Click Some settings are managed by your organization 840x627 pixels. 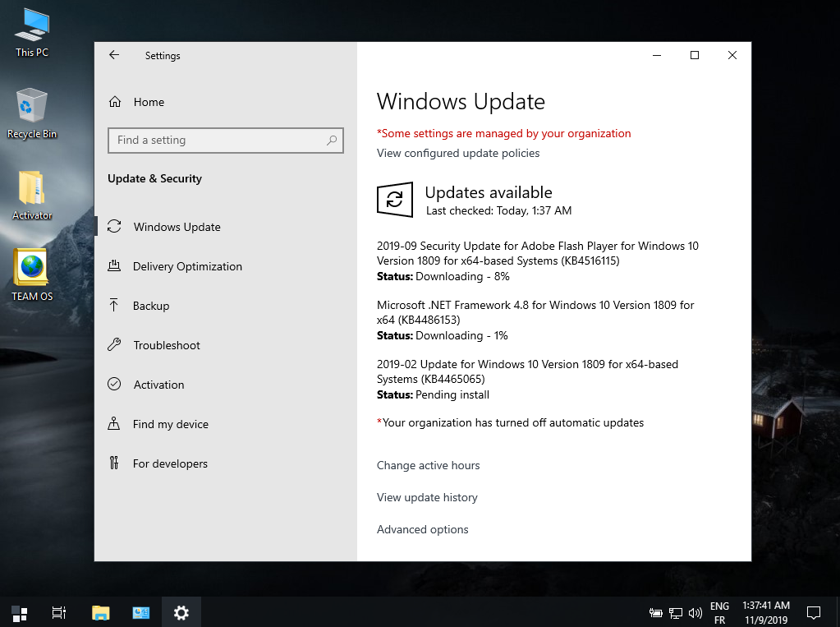[x=503, y=134]
